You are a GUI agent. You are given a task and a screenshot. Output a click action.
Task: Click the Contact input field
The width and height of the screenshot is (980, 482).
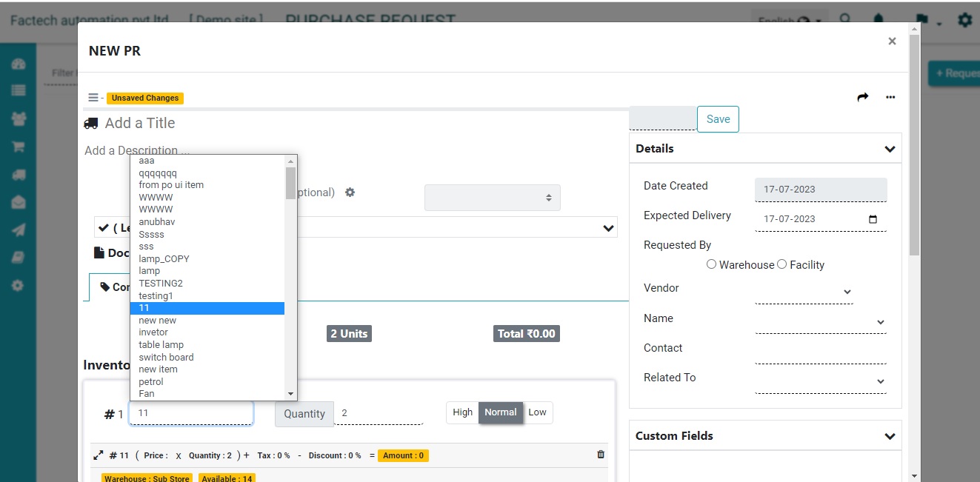(x=821, y=352)
